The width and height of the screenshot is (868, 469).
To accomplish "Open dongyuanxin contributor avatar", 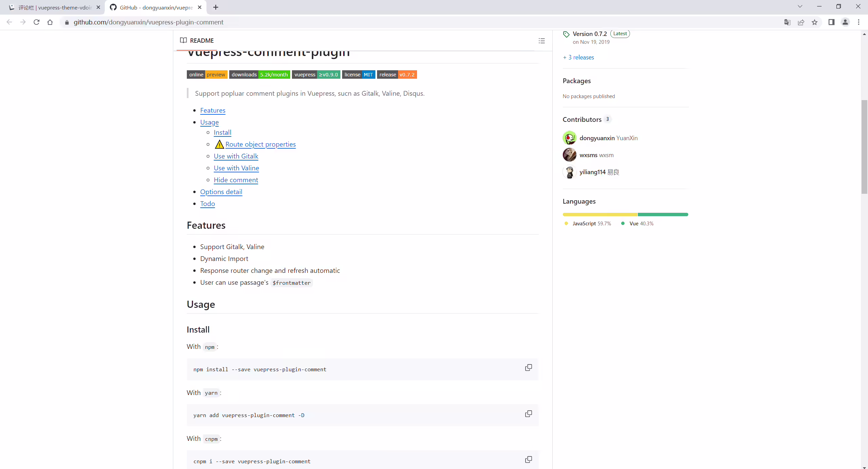I will 570,138.
